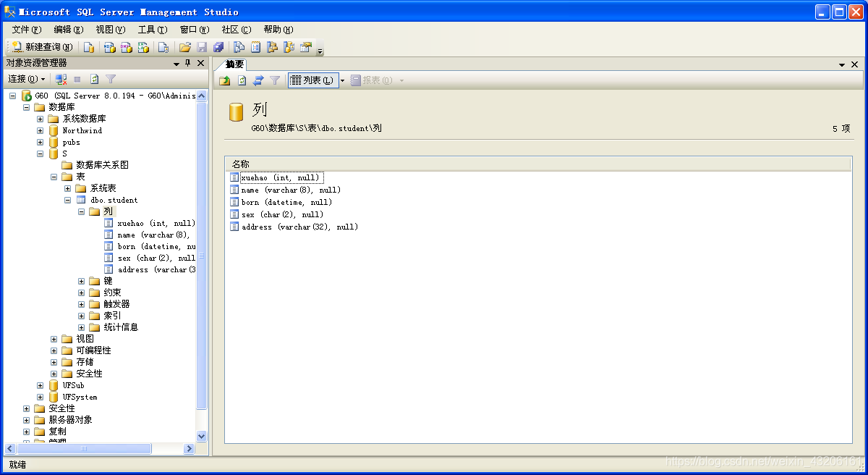868x475 pixels.
Task: Open the Connect dropdown in Object Explorer
Action: tap(27, 79)
